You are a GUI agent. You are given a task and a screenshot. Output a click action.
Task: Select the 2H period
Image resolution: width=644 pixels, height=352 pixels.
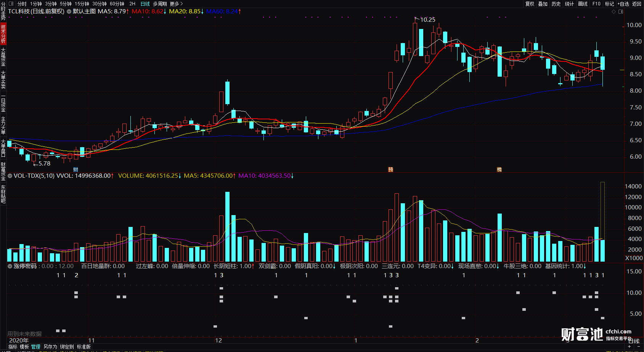[132, 4]
